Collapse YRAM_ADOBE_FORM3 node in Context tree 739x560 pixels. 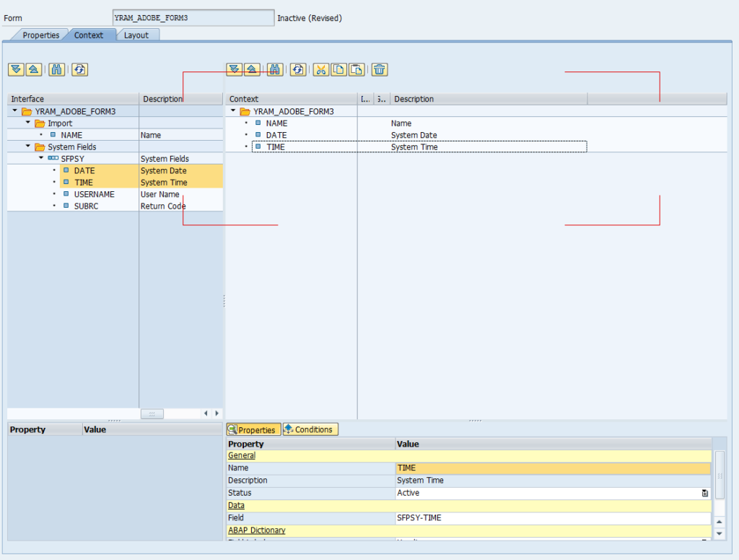233,111
